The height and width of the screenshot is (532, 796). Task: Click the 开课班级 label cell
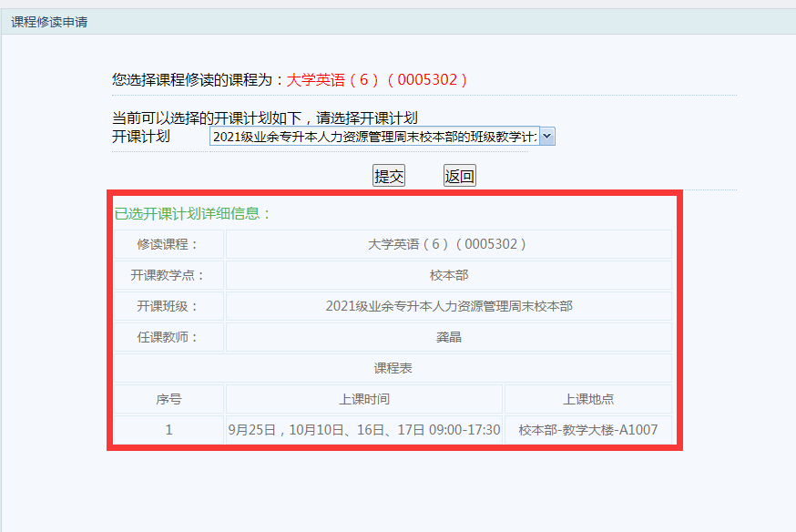pyautogui.click(x=168, y=306)
